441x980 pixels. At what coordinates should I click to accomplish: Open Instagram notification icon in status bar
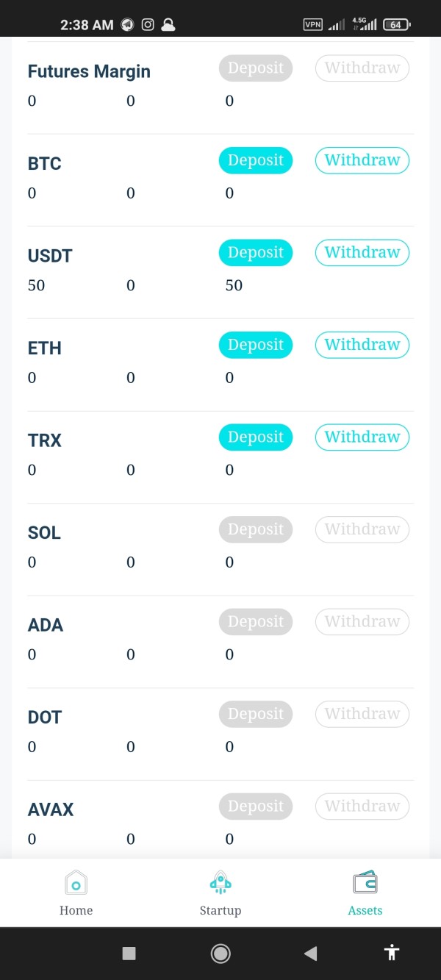(x=148, y=24)
